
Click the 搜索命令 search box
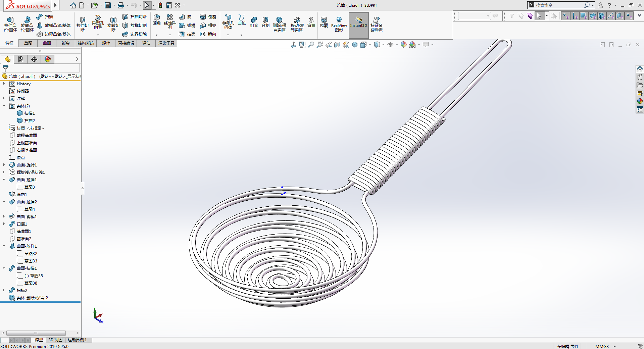[559, 5]
